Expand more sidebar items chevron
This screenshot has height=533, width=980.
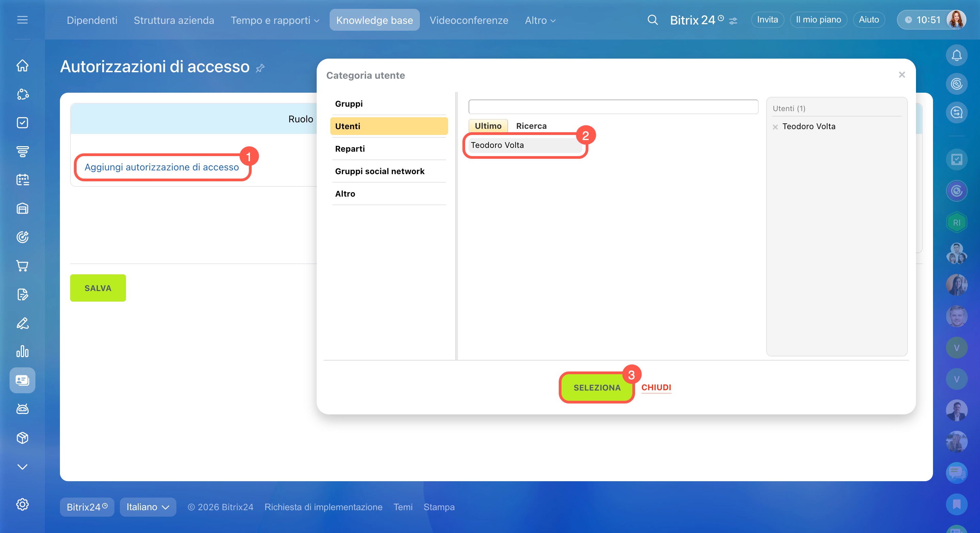pos(22,467)
